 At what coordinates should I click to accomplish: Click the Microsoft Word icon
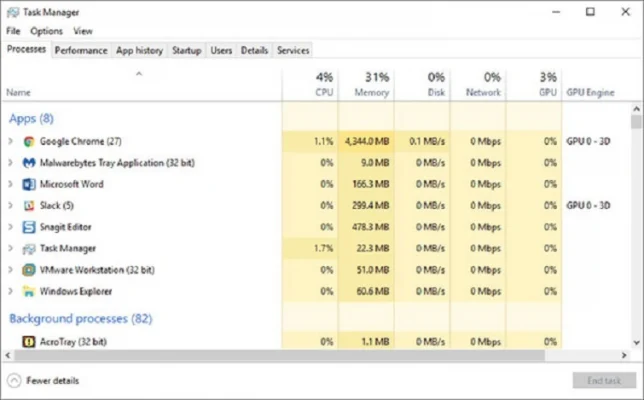[x=30, y=184]
